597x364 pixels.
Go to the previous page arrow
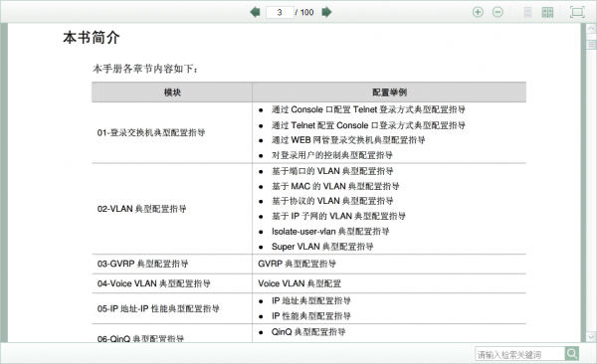click(x=255, y=12)
